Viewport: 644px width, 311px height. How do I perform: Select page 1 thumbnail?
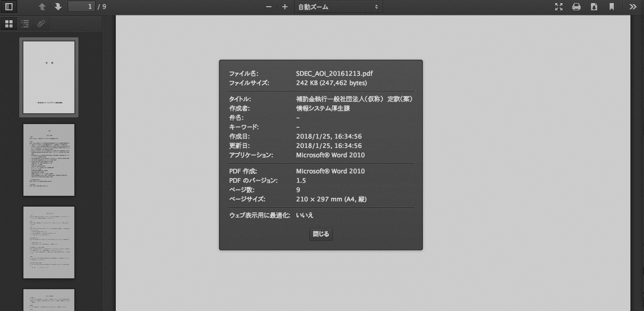pos(49,77)
